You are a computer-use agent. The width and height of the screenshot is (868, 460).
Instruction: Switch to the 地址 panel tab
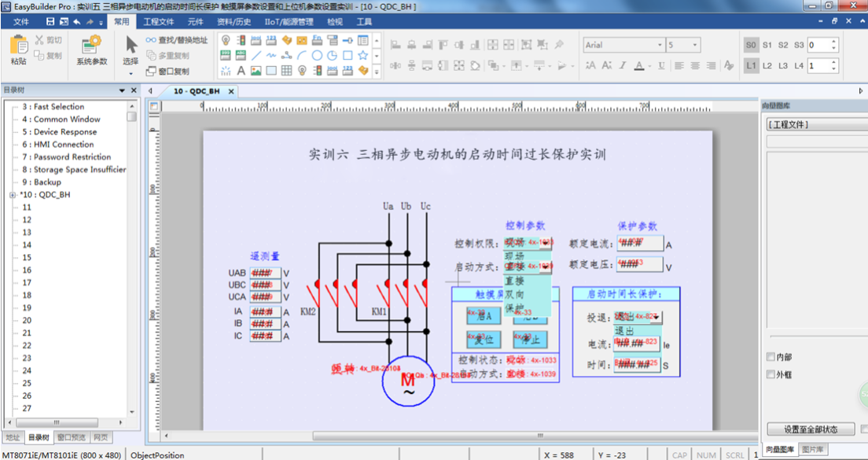(x=13, y=437)
